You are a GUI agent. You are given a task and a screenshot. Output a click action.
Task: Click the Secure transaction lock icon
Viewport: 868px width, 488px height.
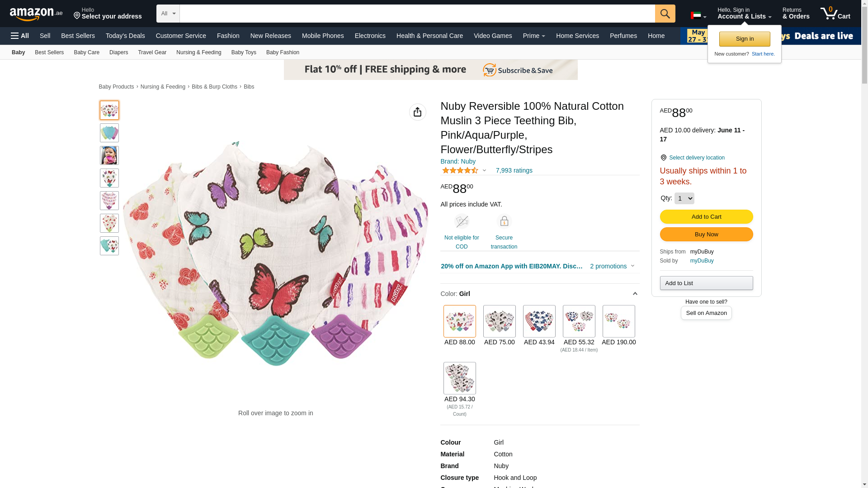click(504, 221)
